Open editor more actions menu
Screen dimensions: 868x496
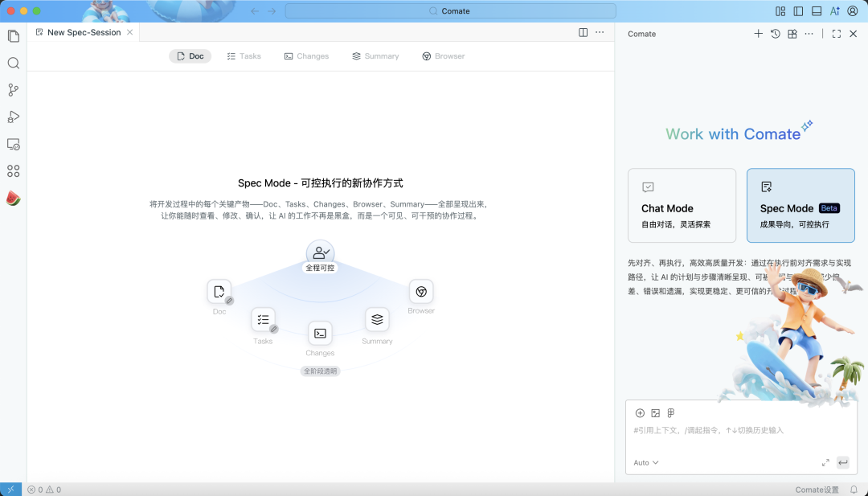point(600,33)
